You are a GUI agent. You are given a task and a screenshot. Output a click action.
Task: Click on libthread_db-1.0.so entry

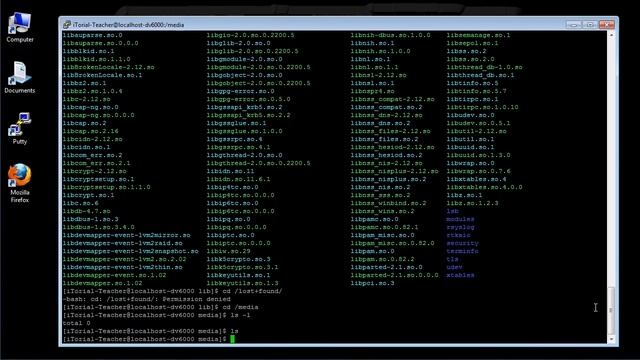click(484, 67)
